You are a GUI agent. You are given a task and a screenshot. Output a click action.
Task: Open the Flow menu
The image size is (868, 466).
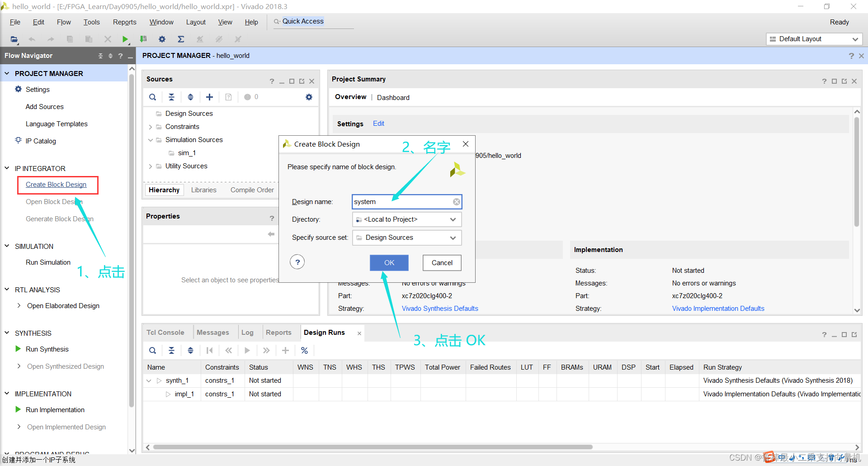click(64, 22)
